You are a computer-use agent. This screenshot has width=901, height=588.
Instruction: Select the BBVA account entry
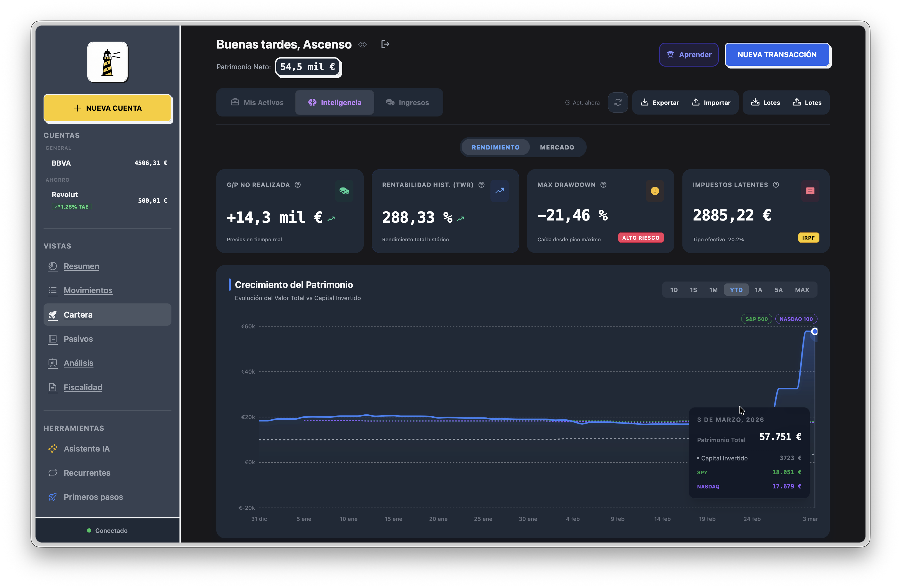pyautogui.click(x=108, y=163)
